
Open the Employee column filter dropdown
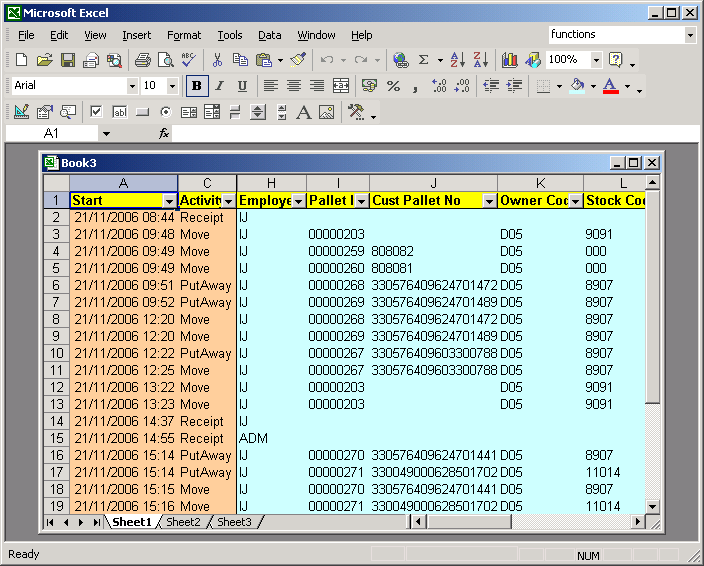pyautogui.click(x=299, y=202)
